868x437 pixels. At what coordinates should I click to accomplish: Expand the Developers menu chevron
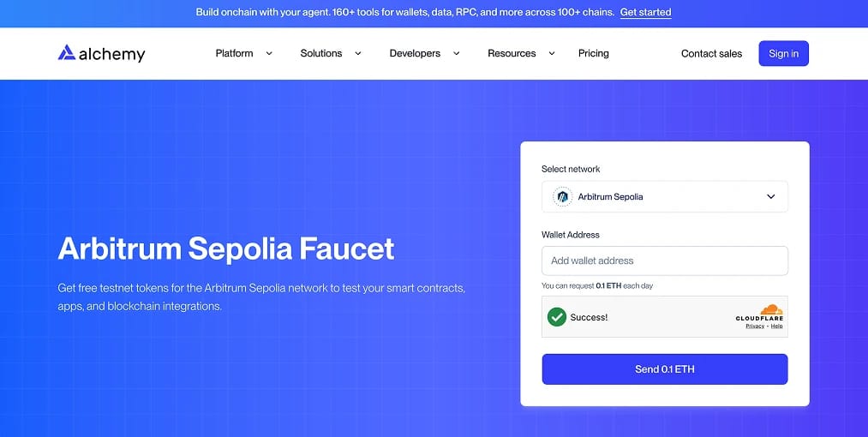(x=456, y=54)
